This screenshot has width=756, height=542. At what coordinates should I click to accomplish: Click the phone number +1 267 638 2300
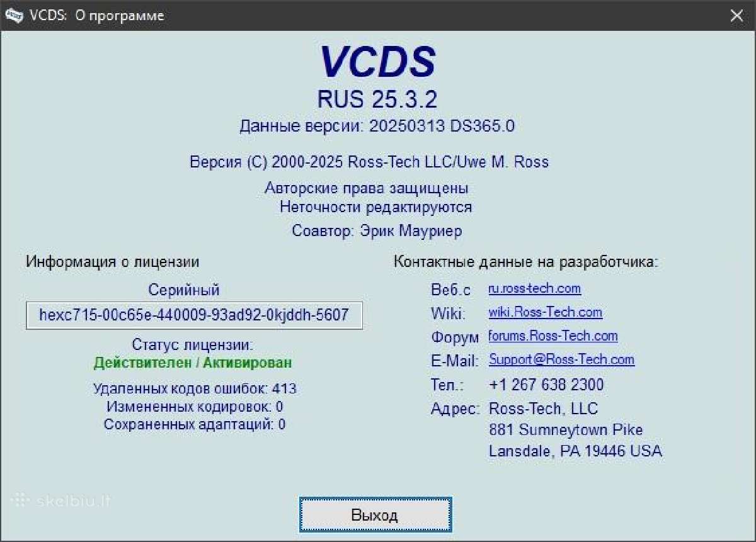pos(546,385)
